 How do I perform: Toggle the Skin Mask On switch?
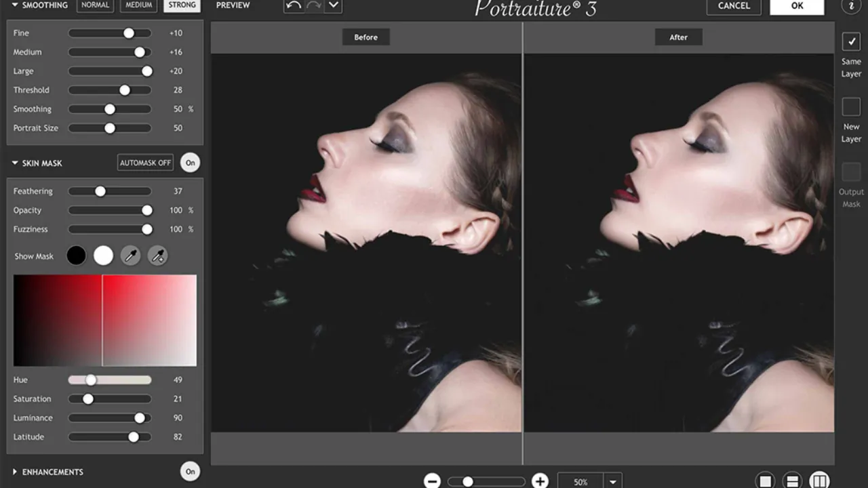191,163
